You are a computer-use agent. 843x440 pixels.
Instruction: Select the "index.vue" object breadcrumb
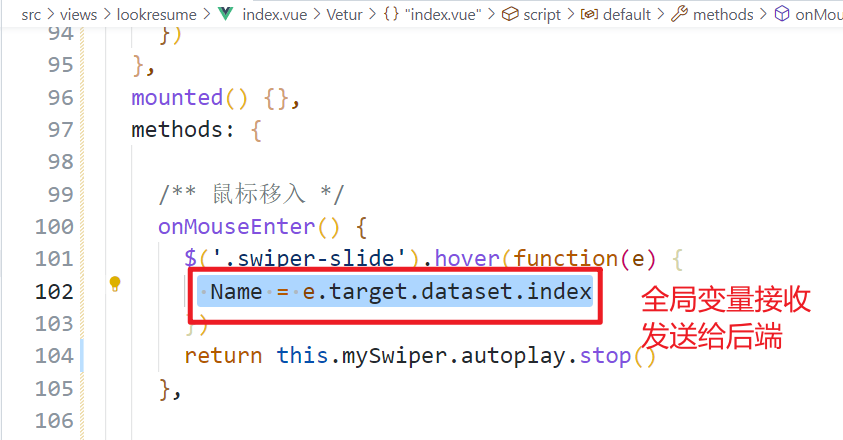442,15
